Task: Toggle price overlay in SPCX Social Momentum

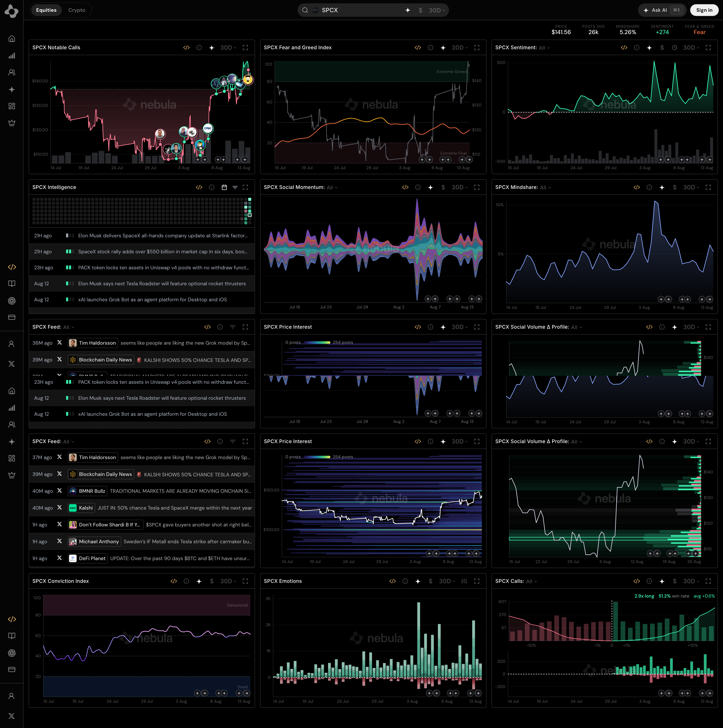Action: (443, 187)
